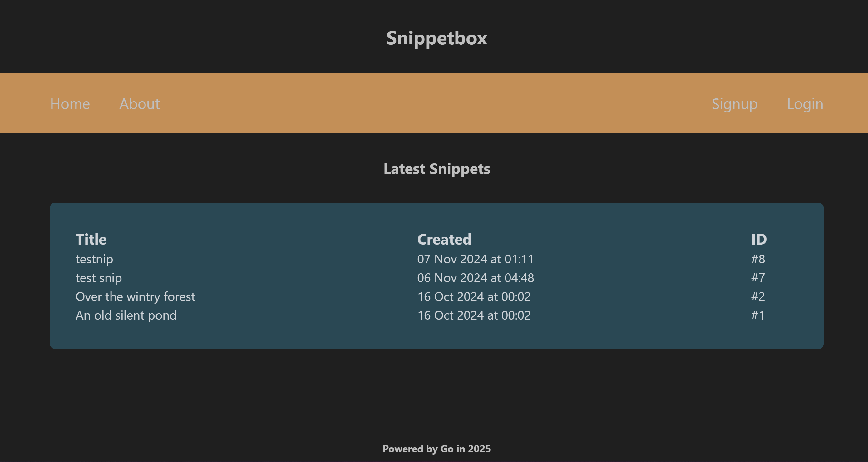Click the 07 Nov 2024 created date

click(x=475, y=259)
